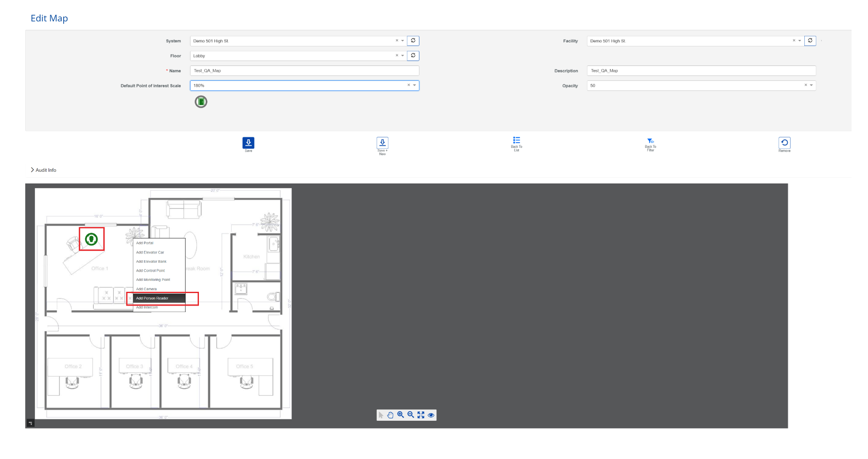Choose Add Camera from context menu
The height and width of the screenshot is (459, 868).
[146, 289]
